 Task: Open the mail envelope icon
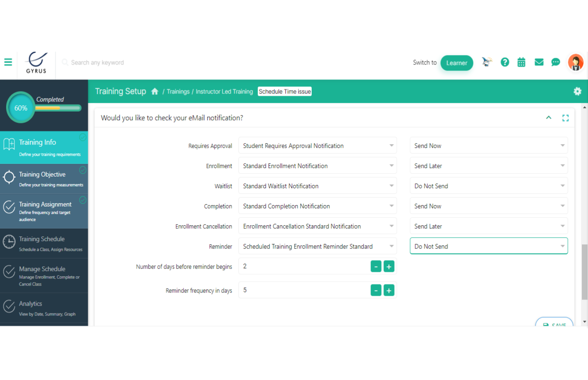pos(539,62)
